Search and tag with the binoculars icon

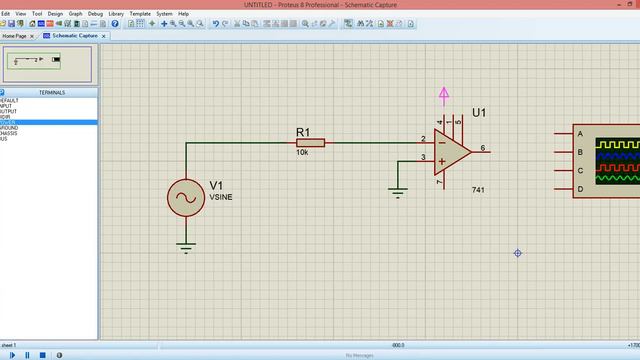(x=360, y=24)
